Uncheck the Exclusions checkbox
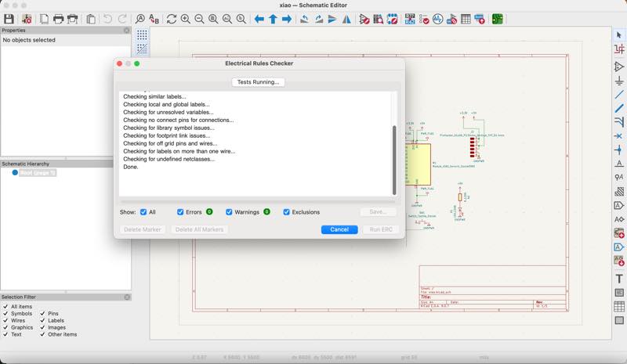Viewport: 627px width, 364px height. (x=286, y=212)
